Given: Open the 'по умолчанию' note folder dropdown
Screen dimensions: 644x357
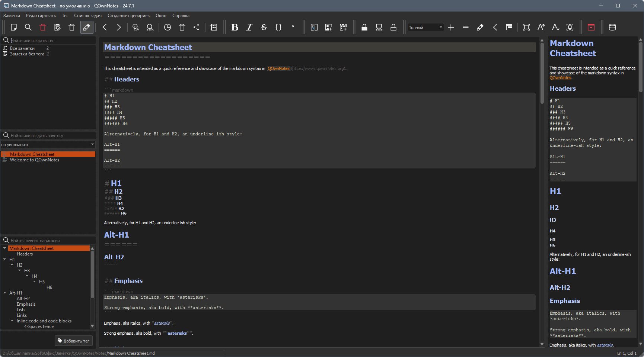Looking at the screenshot, I should point(48,145).
